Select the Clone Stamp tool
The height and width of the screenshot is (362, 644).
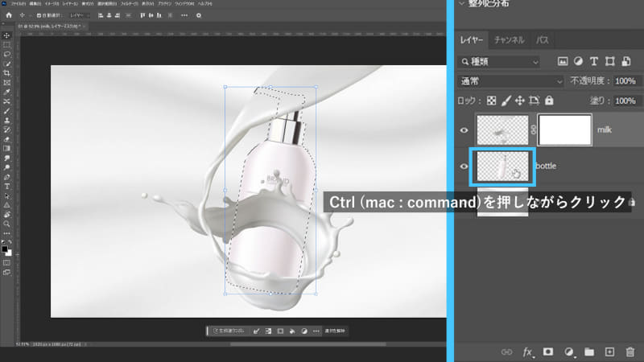pyautogui.click(x=6, y=120)
